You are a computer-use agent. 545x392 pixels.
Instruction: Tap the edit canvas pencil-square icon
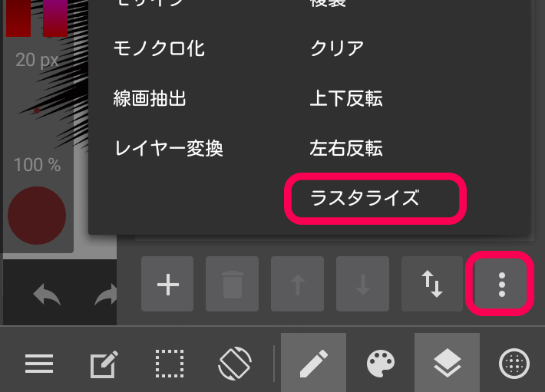(x=104, y=364)
